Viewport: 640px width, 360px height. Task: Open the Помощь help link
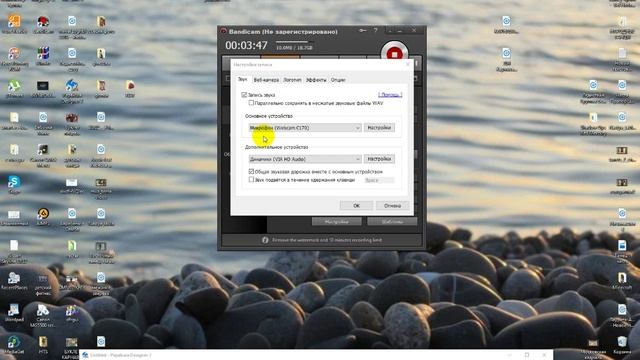click(390, 95)
